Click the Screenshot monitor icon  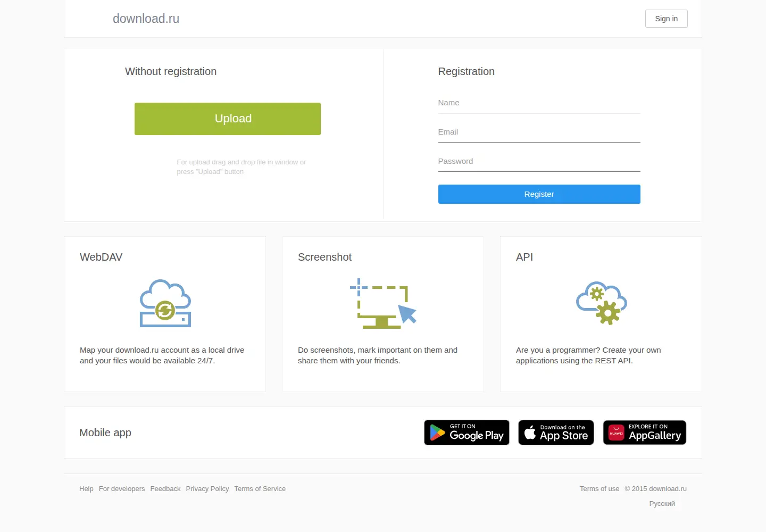383,303
